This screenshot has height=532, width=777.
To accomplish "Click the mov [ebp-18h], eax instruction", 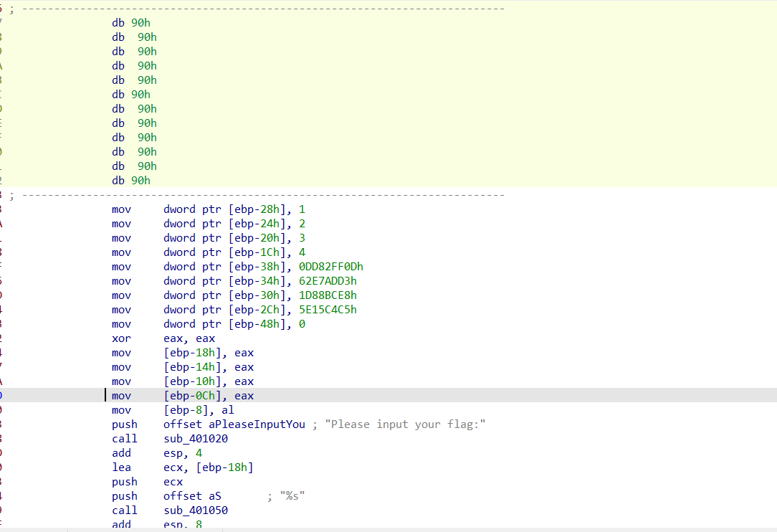I will click(183, 353).
